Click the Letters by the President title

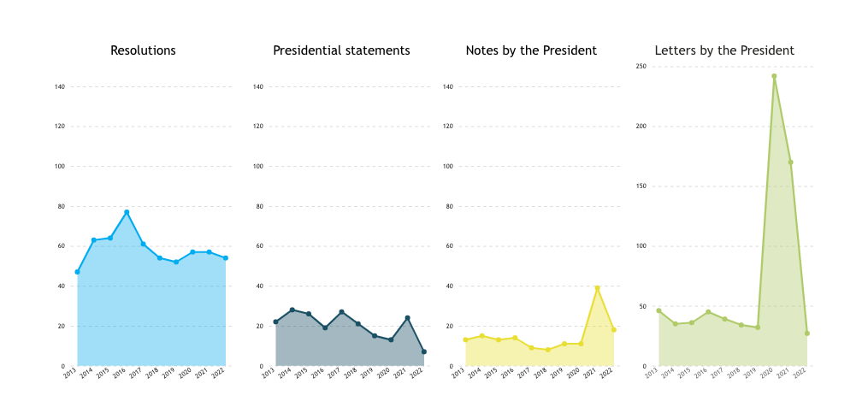(724, 50)
